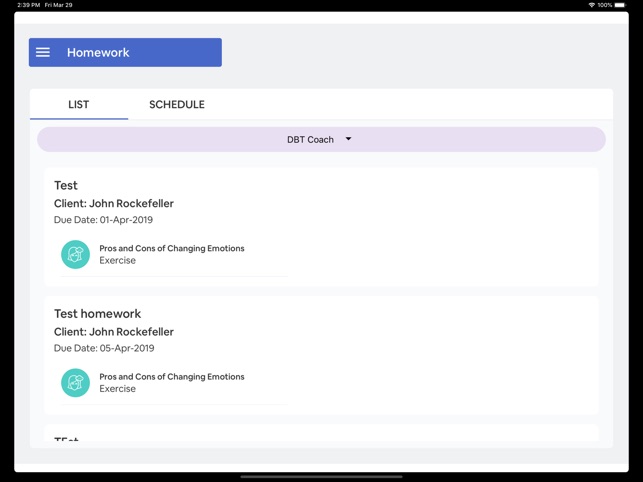This screenshot has height=482, width=643.
Task: Expand the DBT Coach dropdown
Action: pos(321,139)
